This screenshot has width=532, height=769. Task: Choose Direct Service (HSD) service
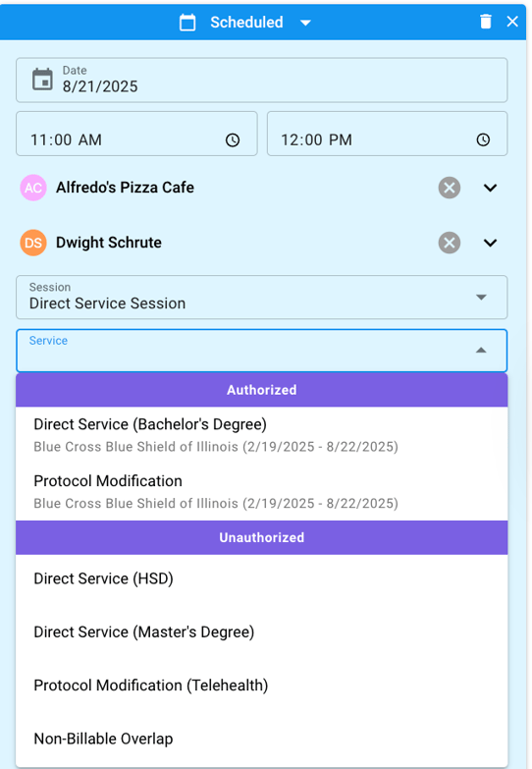tap(261, 578)
